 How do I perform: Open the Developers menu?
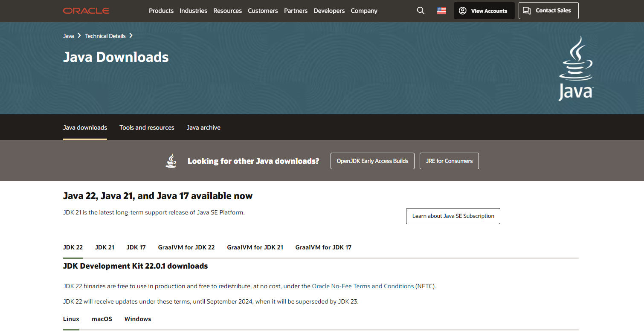coord(329,11)
